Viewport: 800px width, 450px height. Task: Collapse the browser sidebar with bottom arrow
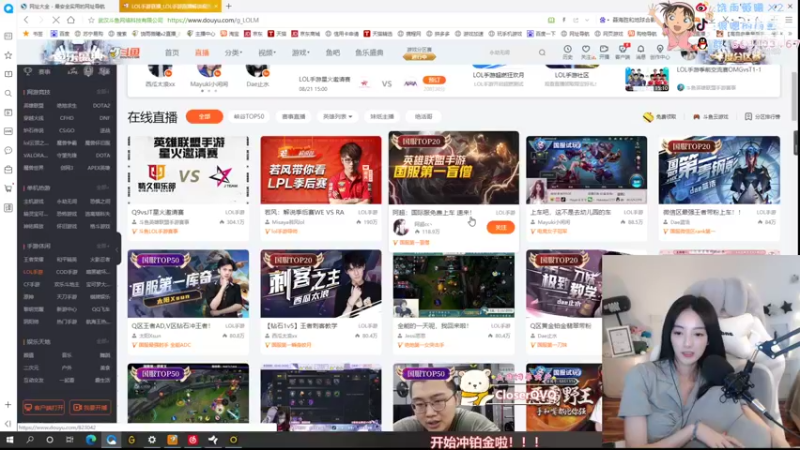(x=8, y=423)
